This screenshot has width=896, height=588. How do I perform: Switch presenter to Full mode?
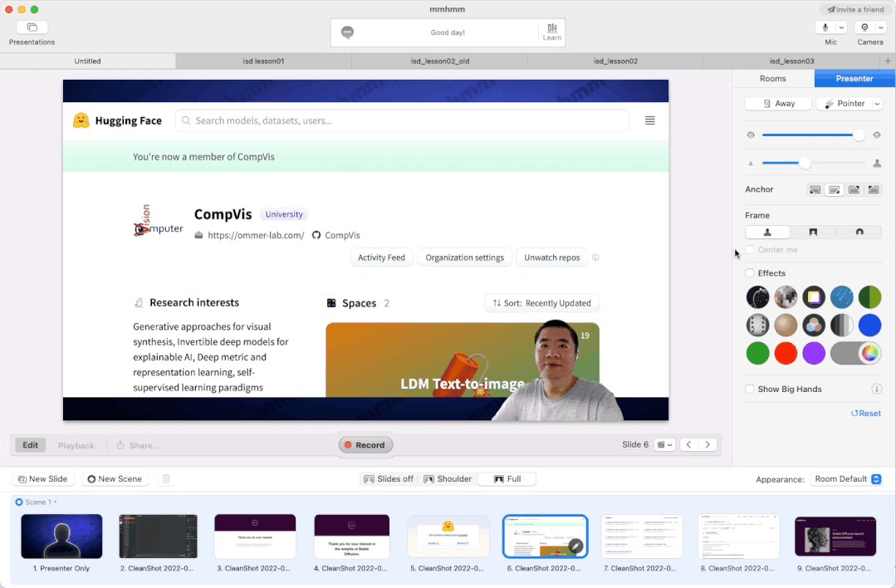pos(507,479)
